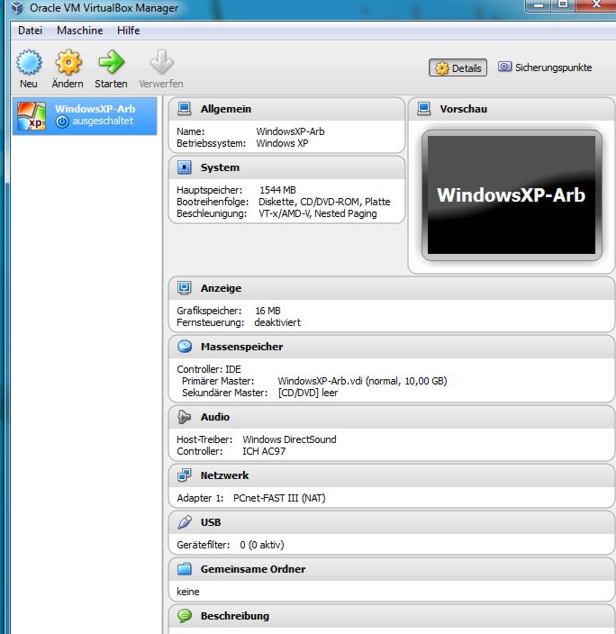The image size is (616, 634).
Task: Open the USB settings heading
Action: (211, 522)
